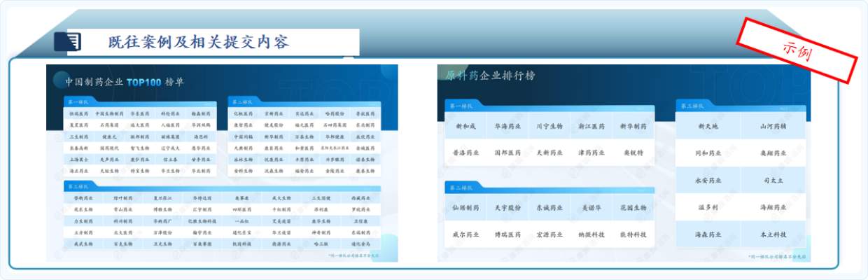Click the 海翔药业 cell
868x280 pixels.
pyautogui.click(x=772, y=207)
